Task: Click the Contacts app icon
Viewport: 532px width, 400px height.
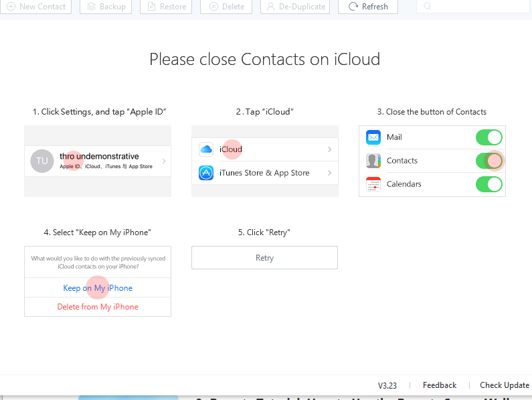Action: [x=373, y=161]
